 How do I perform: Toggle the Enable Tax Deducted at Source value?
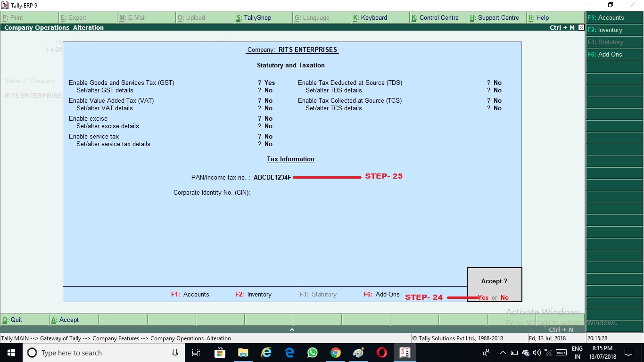[x=497, y=83]
